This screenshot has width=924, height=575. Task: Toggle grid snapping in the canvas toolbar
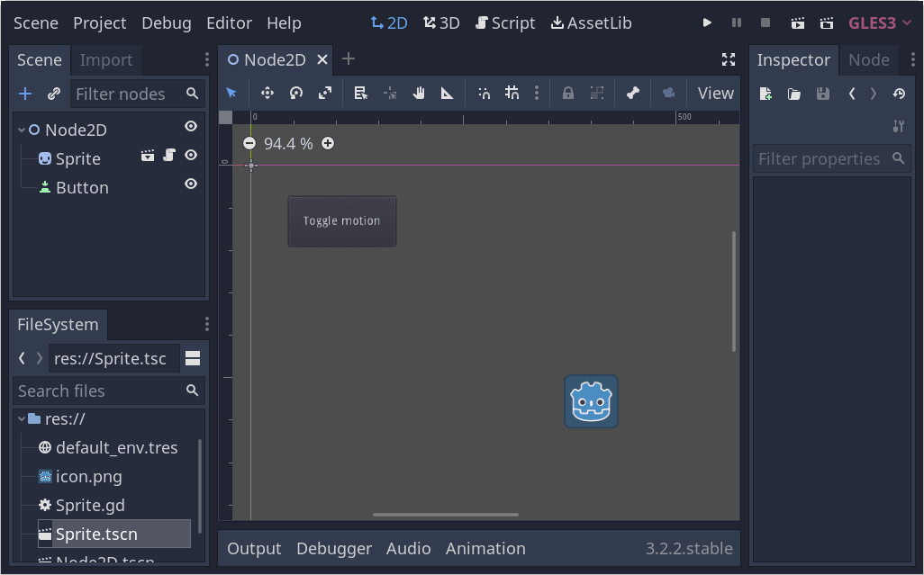(x=512, y=93)
